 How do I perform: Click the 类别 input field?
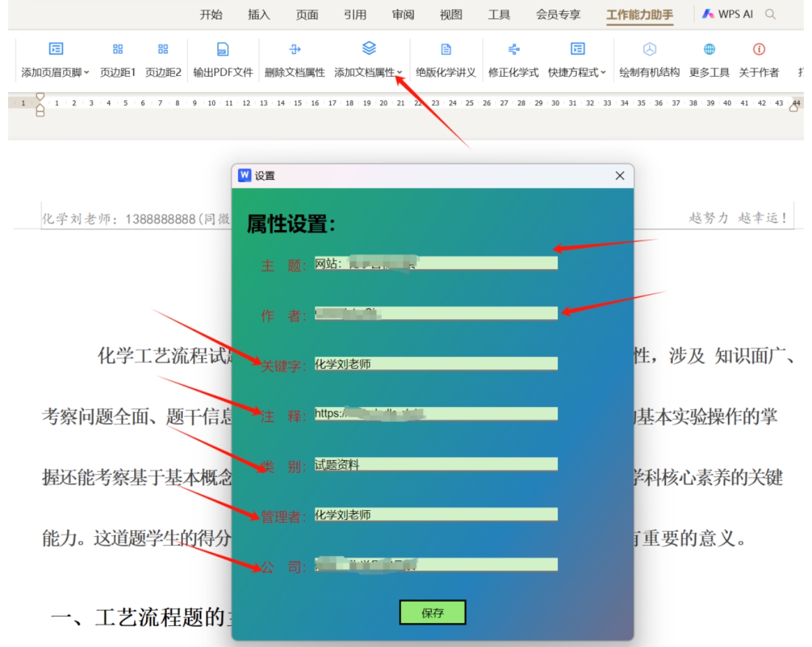point(435,465)
